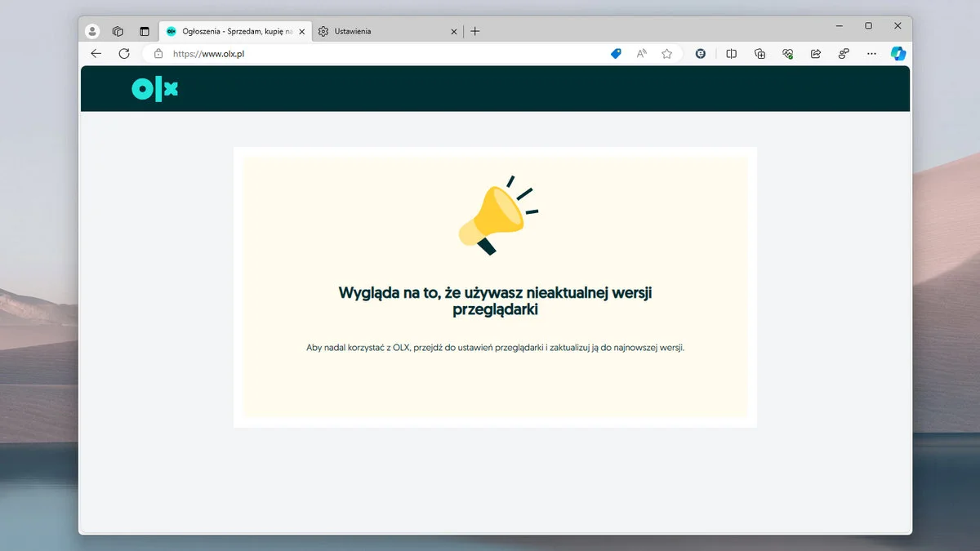Click the address bar showing olx.pl
This screenshot has height=551, width=980.
click(x=367, y=54)
